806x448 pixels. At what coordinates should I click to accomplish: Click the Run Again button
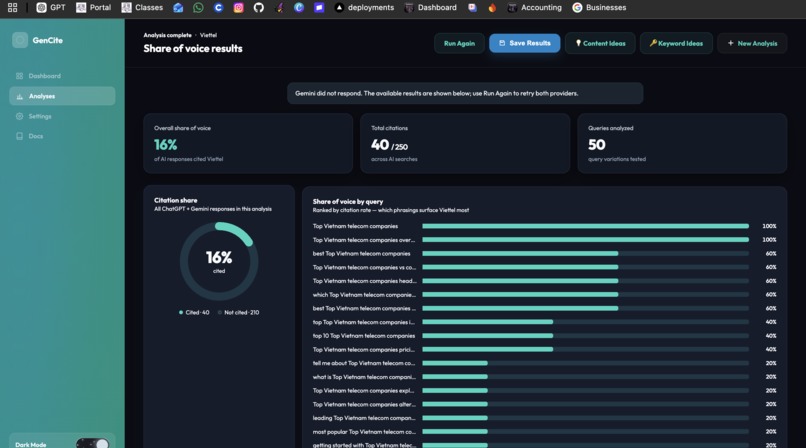coord(460,43)
